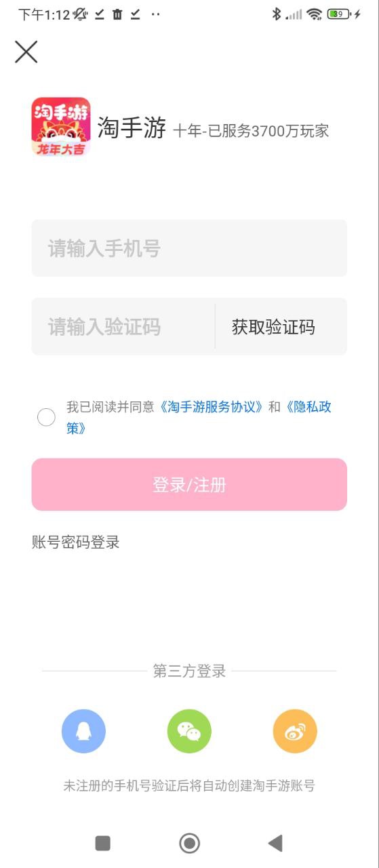
Task: Log in with QQ penguin icon
Action: coord(83,731)
